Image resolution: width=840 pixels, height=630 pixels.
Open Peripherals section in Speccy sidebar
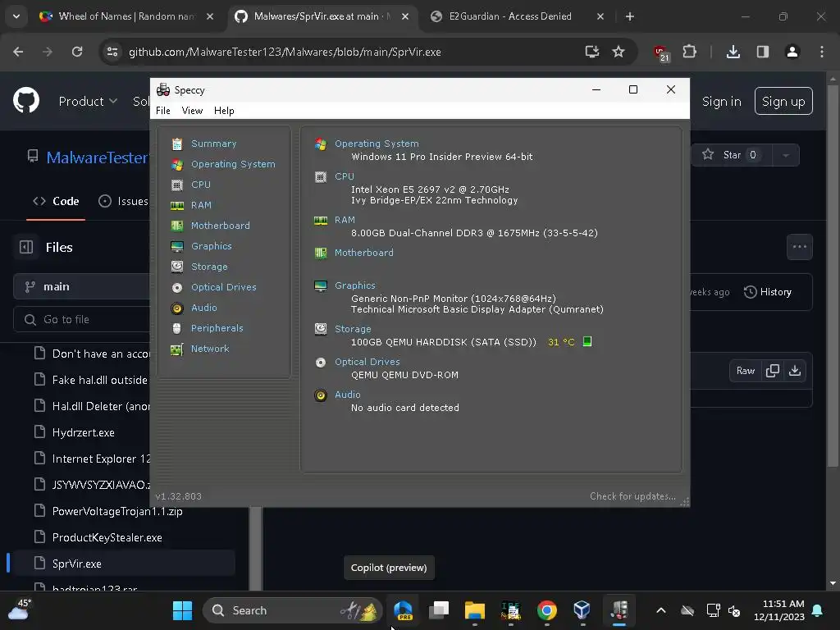[x=217, y=328]
